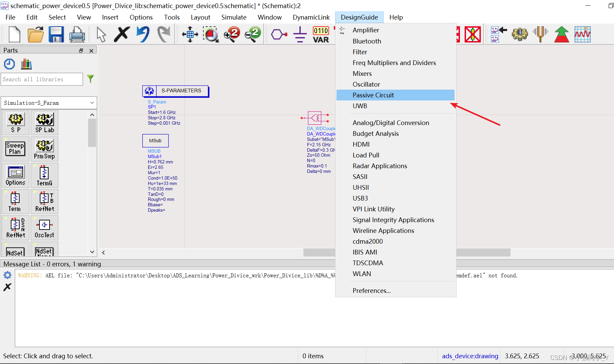Click the New document toolbar icon
Screen dimensions: 614x364
click(x=14, y=34)
